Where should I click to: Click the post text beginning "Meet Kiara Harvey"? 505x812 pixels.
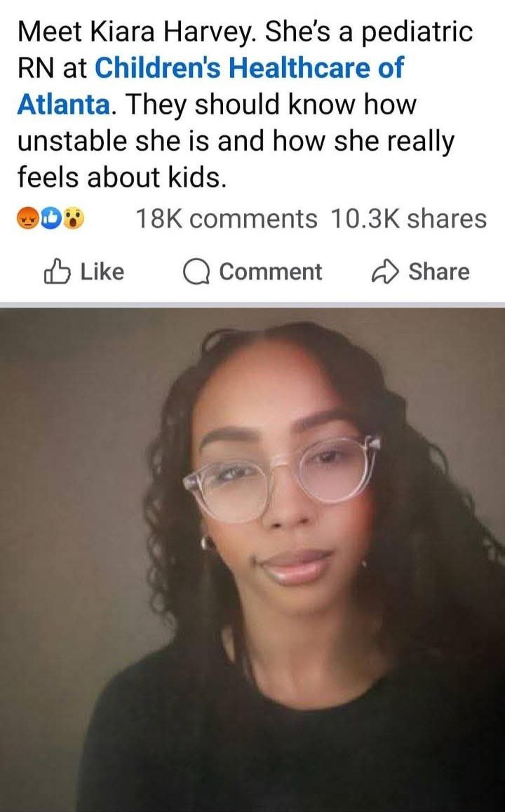click(x=245, y=104)
